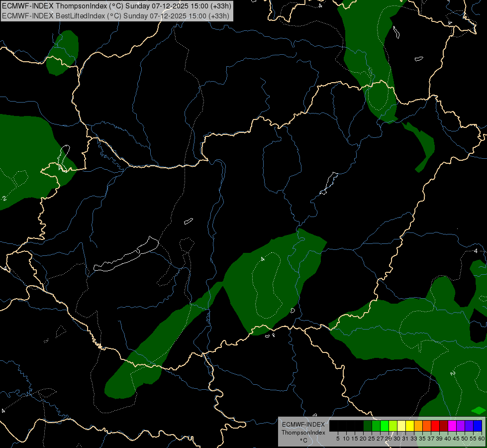Pick the dark red 39–40 legend swatch

click(x=444, y=426)
